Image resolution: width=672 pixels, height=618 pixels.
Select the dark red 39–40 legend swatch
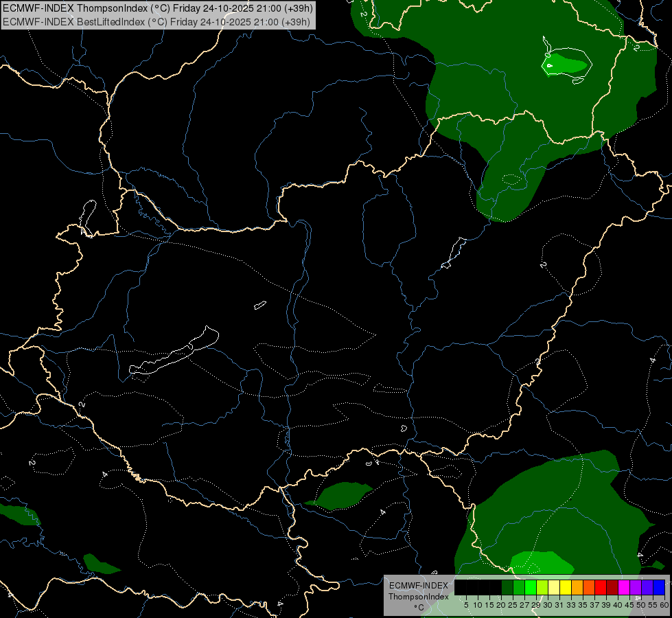(x=612, y=587)
